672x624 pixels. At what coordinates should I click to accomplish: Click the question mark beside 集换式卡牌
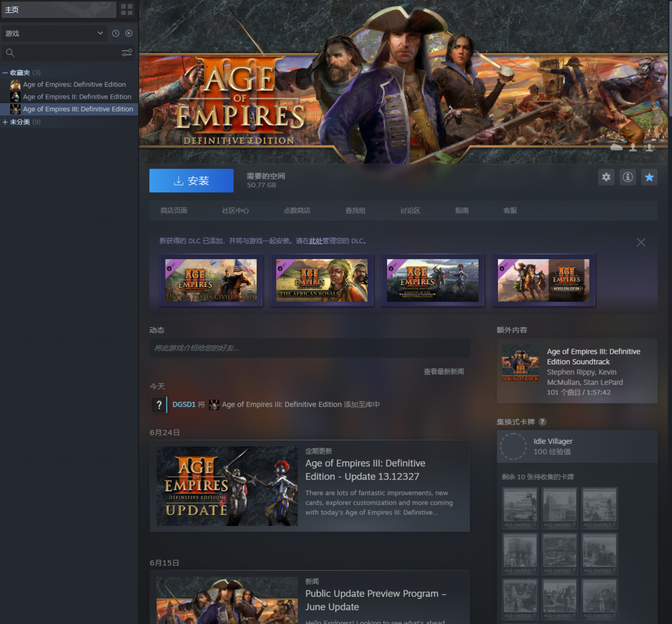(x=543, y=422)
